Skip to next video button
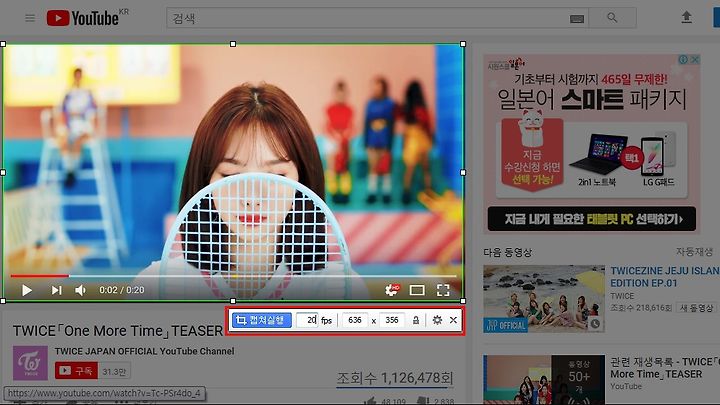This screenshot has width=720, height=405. pos(56,290)
